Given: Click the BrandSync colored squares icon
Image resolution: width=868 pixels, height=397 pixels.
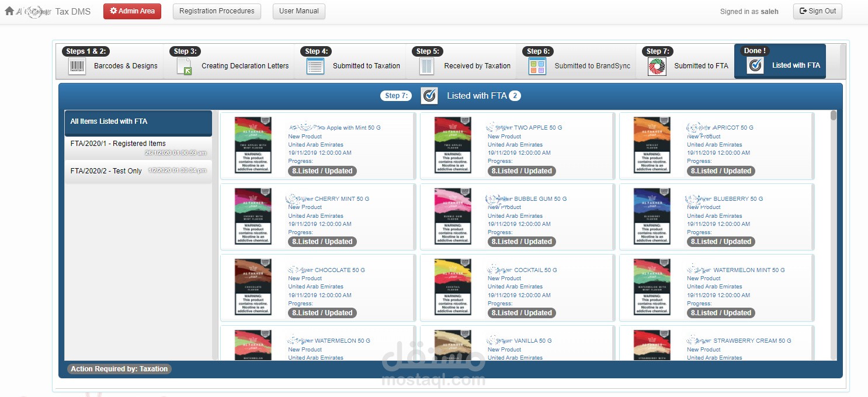Looking at the screenshot, I should pyautogui.click(x=537, y=66).
